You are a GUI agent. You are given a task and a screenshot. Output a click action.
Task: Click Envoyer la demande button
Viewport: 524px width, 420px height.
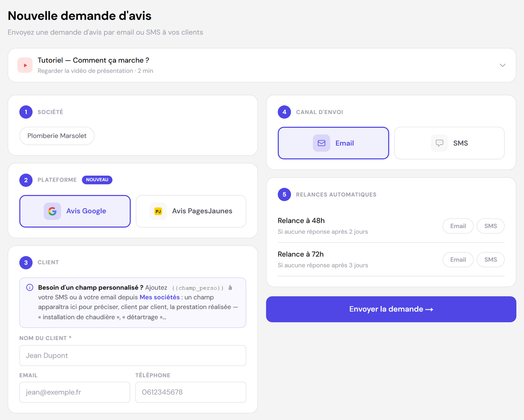tap(391, 309)
